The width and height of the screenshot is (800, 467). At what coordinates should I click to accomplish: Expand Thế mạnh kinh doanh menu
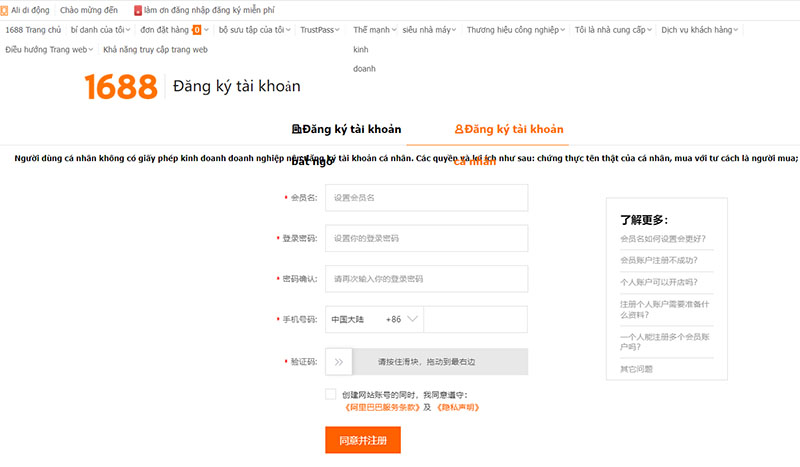click(374, 30)
